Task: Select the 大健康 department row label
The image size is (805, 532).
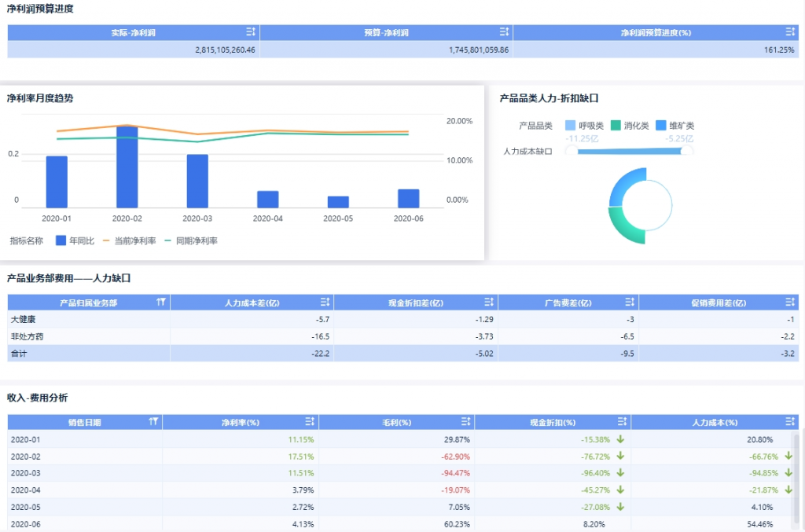Action: (23, 319)
